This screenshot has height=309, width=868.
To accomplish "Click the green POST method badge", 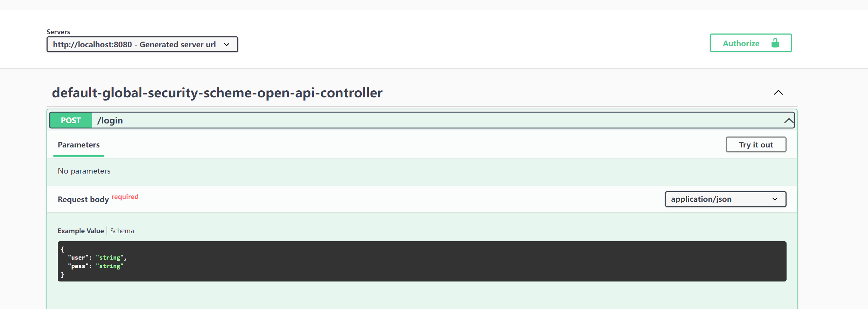I will point(71,120).
